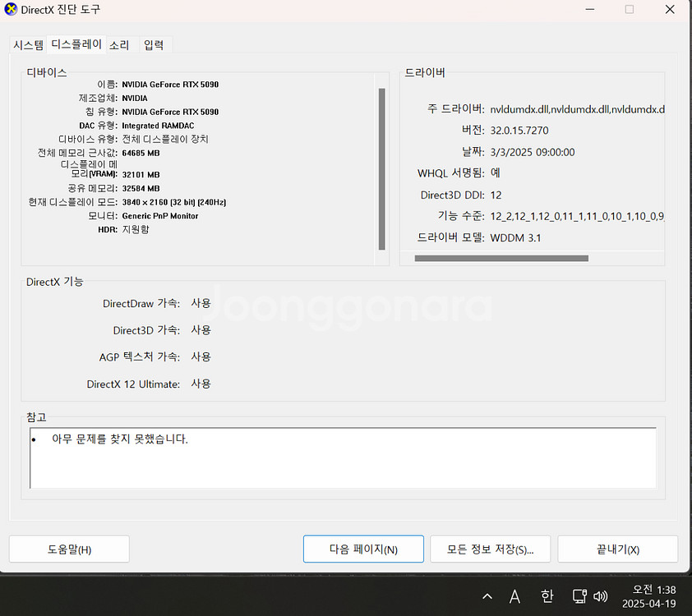Screen dimensions: 692x616
Task: Show hidden tray icons chevron
Action: click(x=487, y=596)
